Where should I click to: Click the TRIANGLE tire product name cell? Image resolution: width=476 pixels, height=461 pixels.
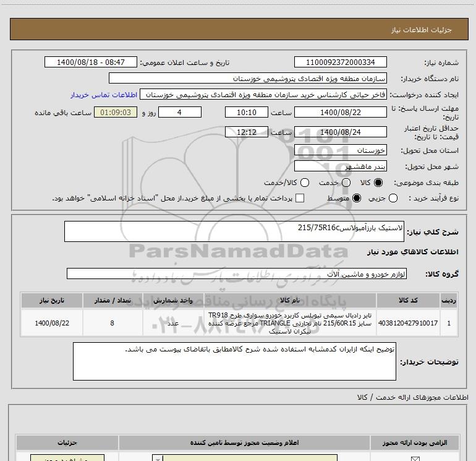pyautogui.click(x=290, y=323)
